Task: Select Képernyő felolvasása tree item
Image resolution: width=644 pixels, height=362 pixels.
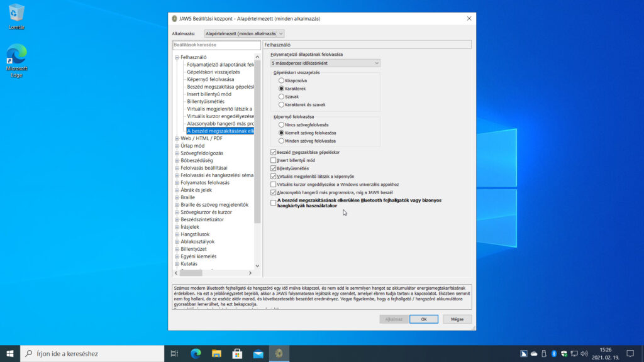Action: pos(210,79)
